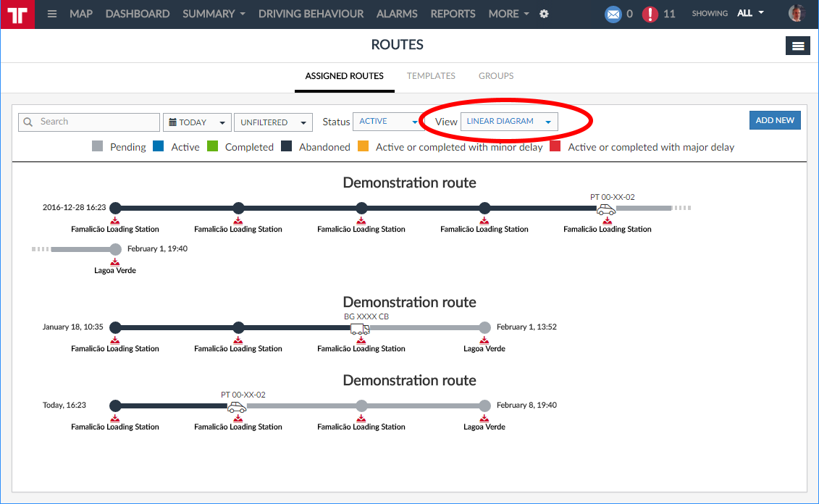Open the red alerts exclamation icon
Screen dimensions: 819x504
(650, 14)
